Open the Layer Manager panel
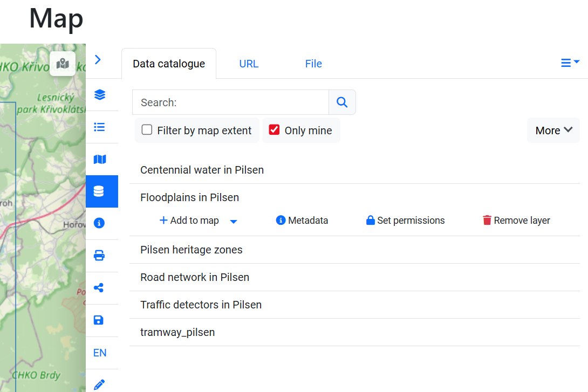The image size is (588, 392). pyautogui.click(x=99, y=94)
